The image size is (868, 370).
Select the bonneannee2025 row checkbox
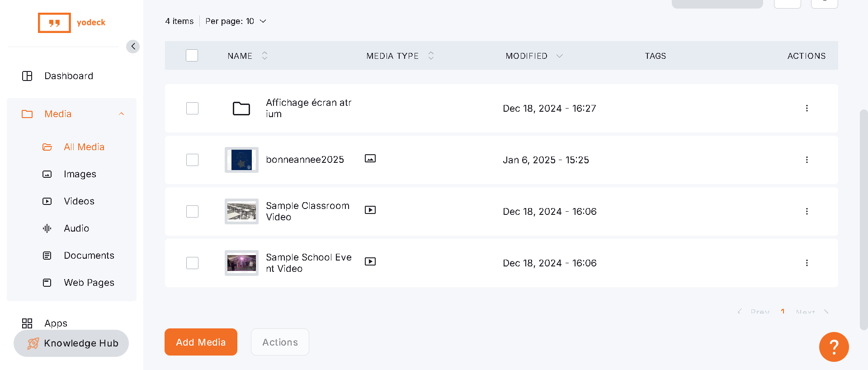192,160
